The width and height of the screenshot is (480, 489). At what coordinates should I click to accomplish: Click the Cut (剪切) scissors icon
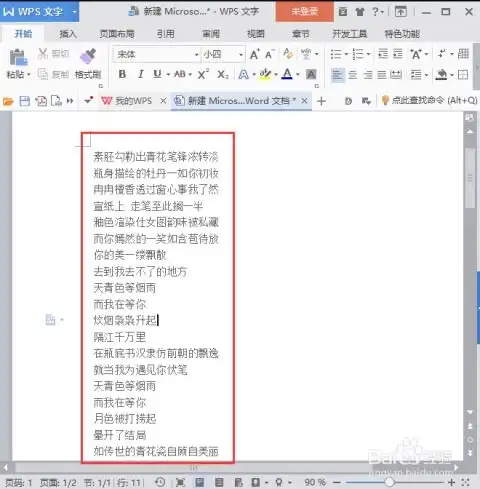[x=43, y=53]
